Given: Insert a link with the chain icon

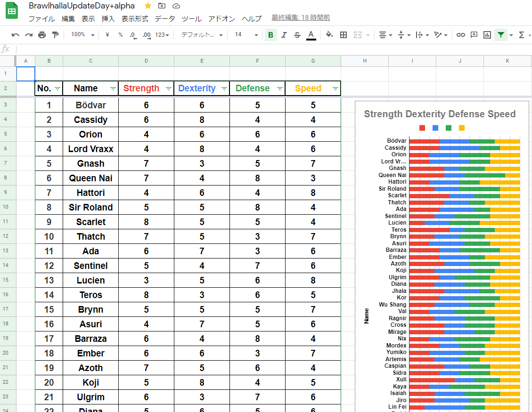Looking at the screenshot, I should tap(460, 34).
